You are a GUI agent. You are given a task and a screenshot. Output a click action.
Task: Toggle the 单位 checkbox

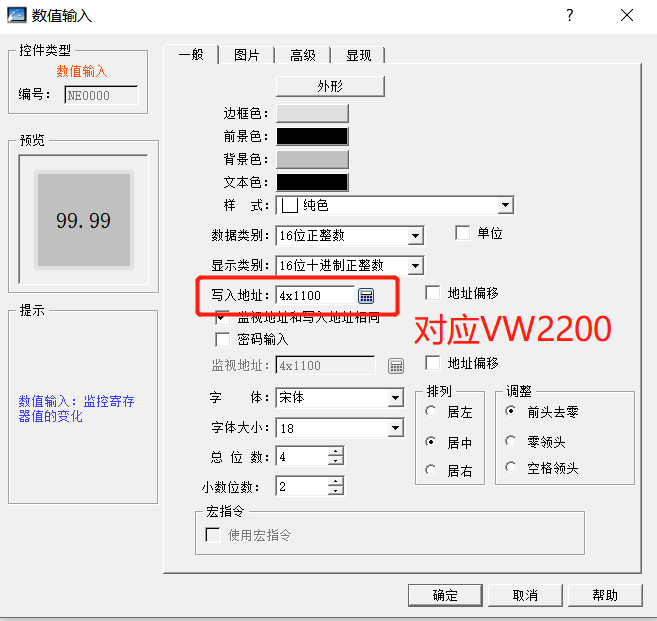pyautogui.click(x=463, y=233)
